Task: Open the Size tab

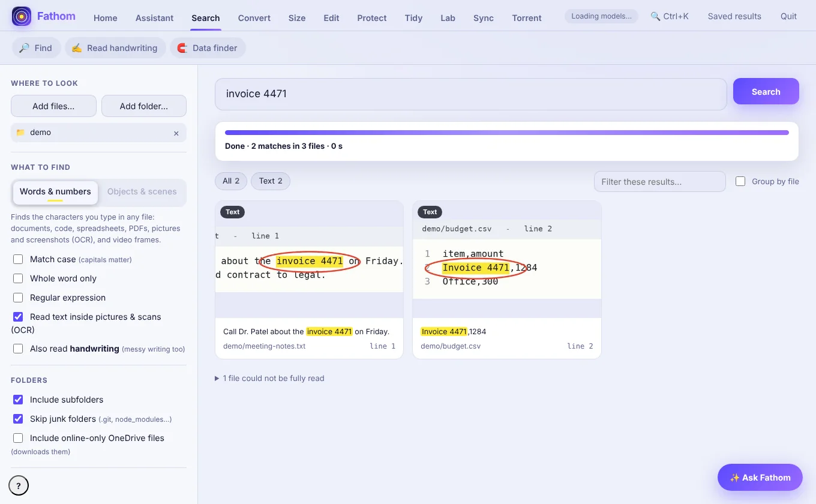Action: (x=297, y=18)
